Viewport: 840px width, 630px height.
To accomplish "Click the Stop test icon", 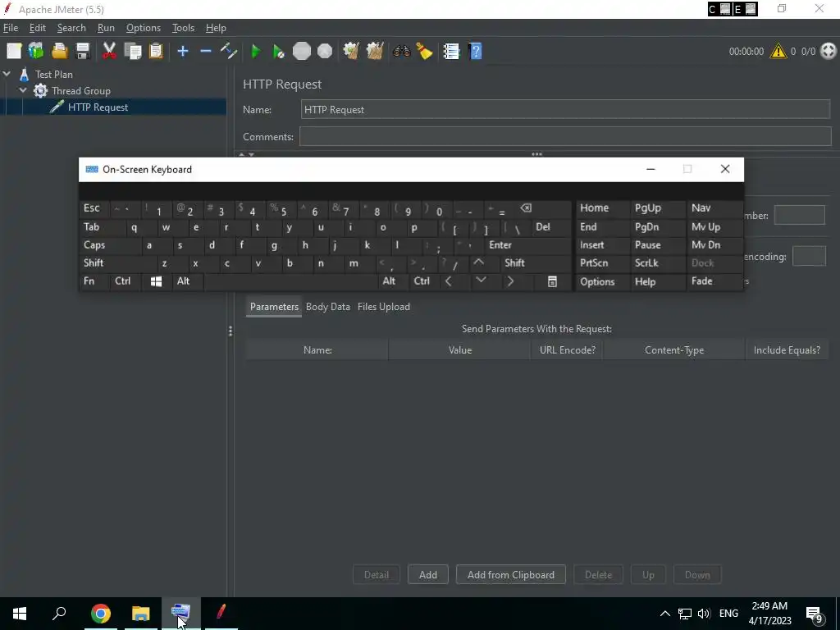I will tap(302, 52).
